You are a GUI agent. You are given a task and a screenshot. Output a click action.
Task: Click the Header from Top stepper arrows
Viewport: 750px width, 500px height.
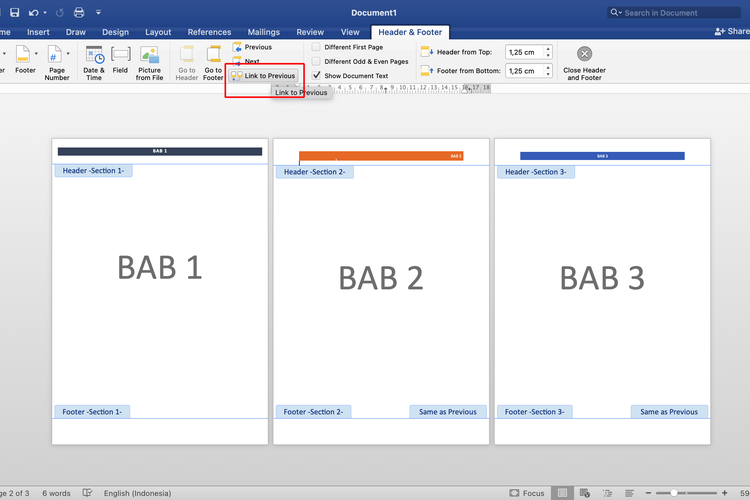(x=548, y=52)
